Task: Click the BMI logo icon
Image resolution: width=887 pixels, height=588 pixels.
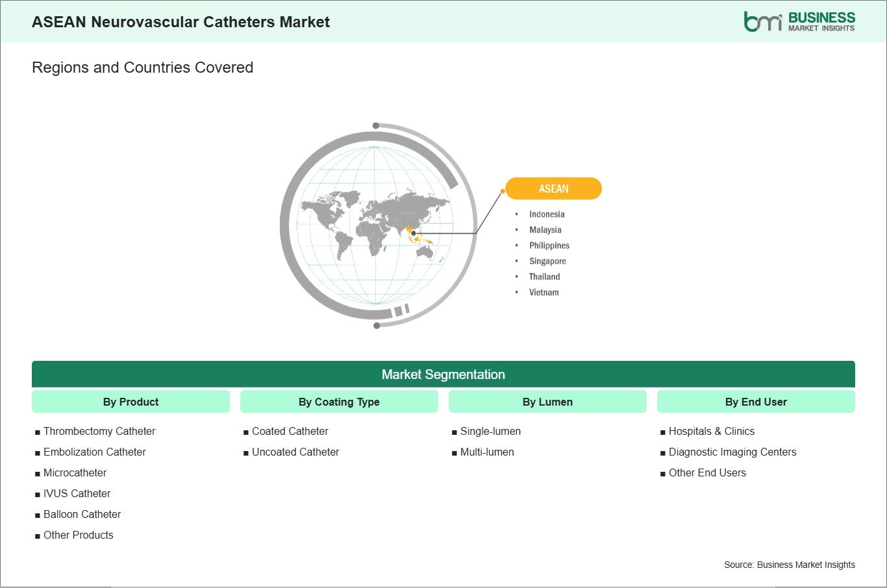Action: click(762, 21)
